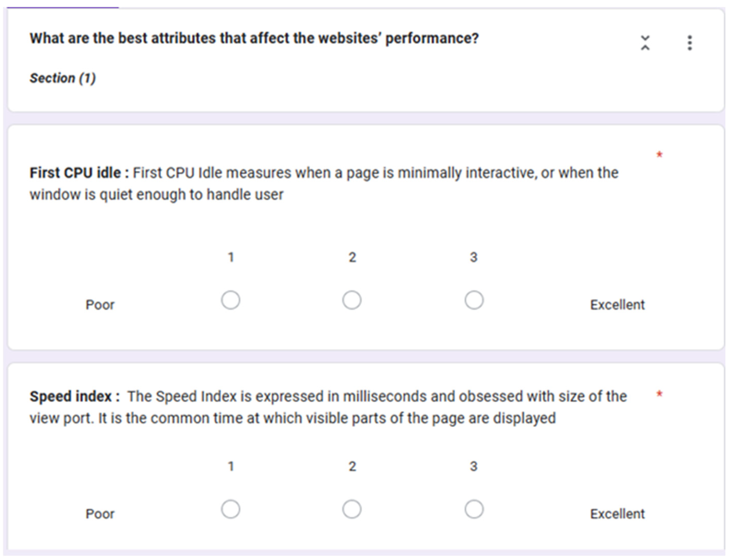Screen dimensions: 730x560
Task: Choose rating 3 for Speed index
Action: click(474, 509)
